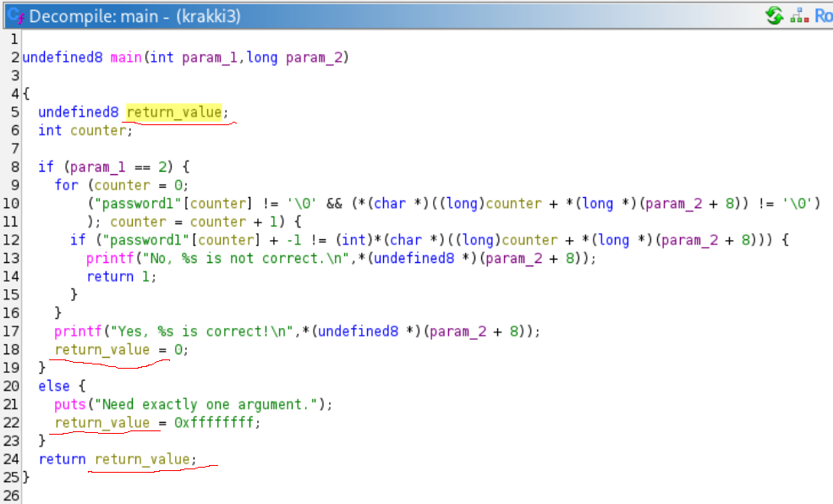Click printf on the 'not correct' line
Image resolution: width=833 pixels, height=504 pixels.
107,259
